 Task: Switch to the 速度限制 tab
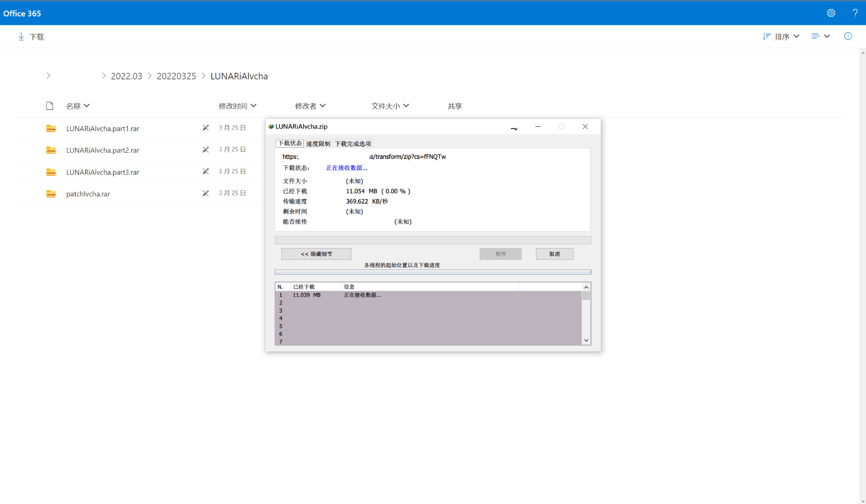(318, 143)
